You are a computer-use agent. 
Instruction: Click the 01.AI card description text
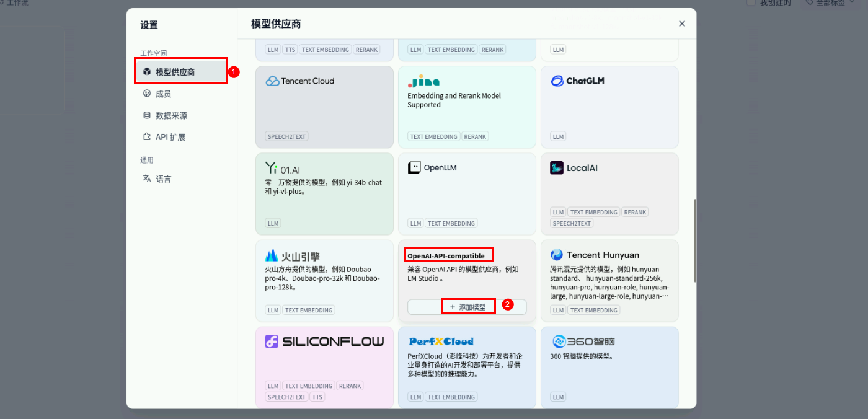(323, 187)
